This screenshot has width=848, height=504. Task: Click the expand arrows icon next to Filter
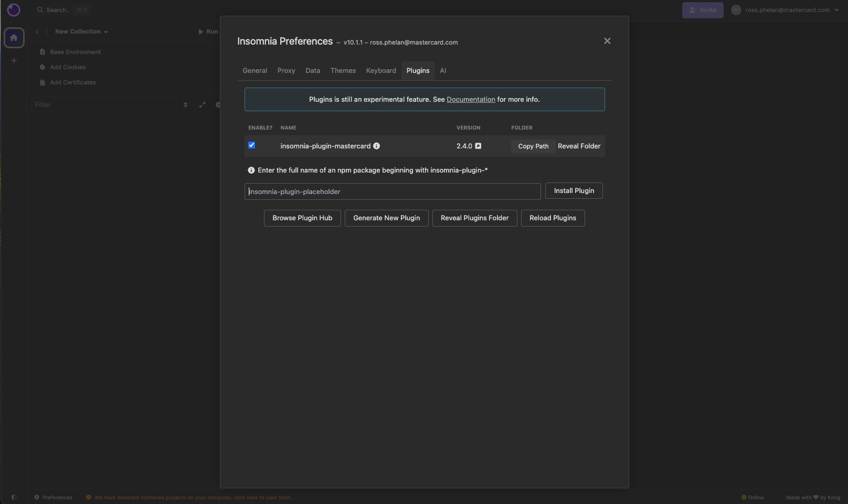[202, 105]
